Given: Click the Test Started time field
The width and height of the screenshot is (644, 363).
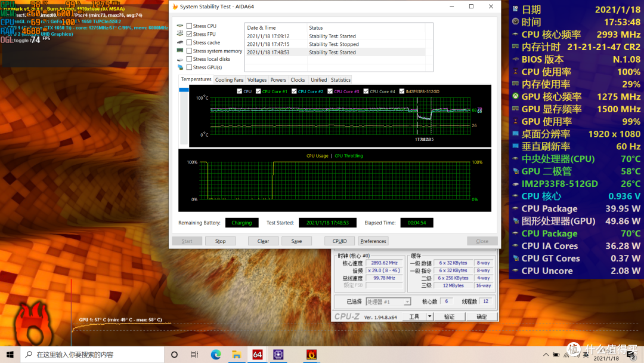Looking at the screenshot, I should 327,223.
